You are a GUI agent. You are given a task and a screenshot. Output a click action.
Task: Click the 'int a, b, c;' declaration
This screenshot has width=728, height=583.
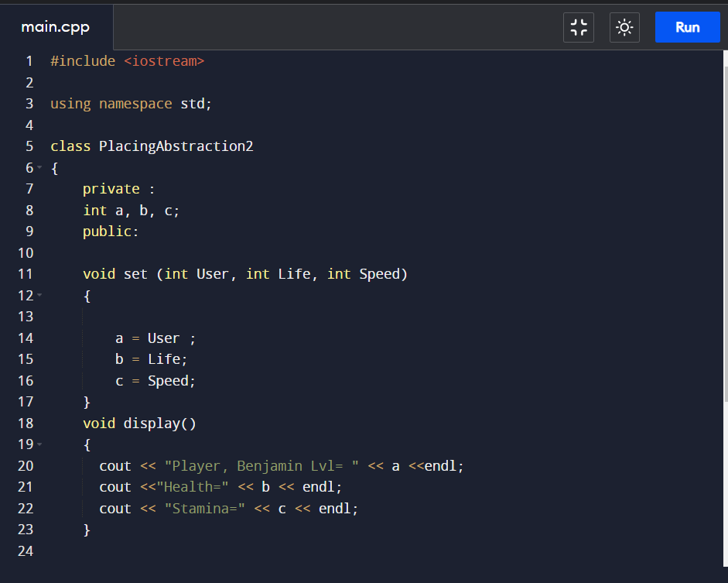pyautogui.click(x=131, y=211)
